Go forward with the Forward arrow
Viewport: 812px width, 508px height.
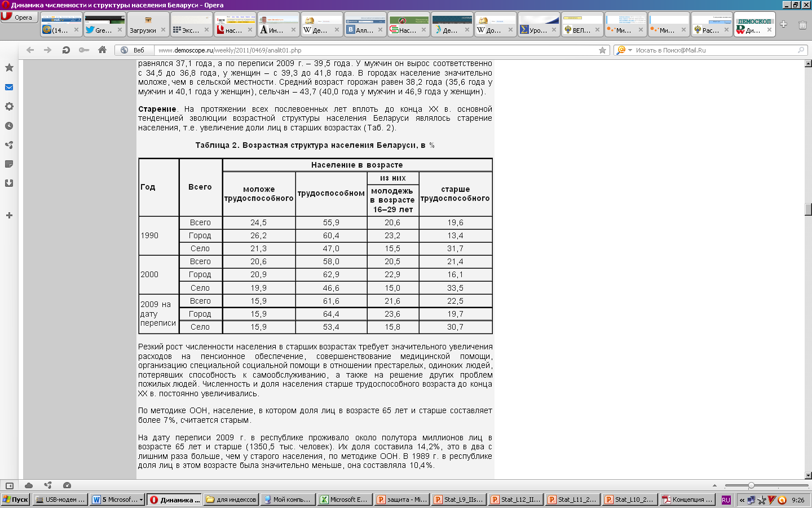(48, 50)
